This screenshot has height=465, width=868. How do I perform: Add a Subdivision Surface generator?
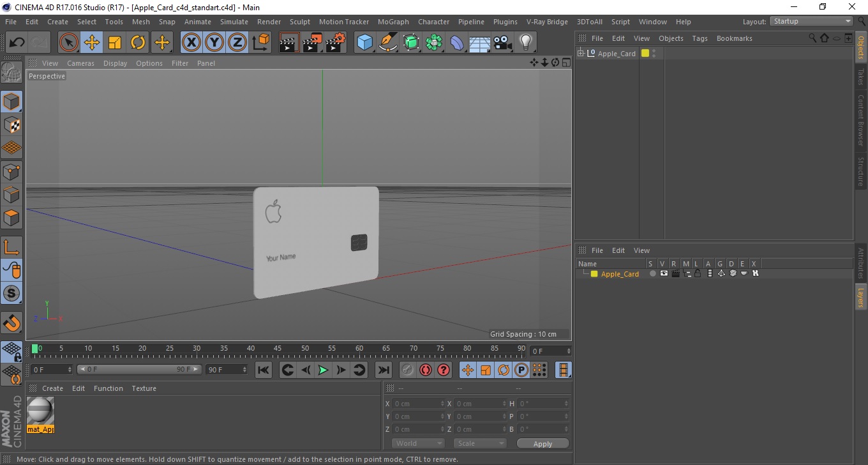click(x=411, y=43)
